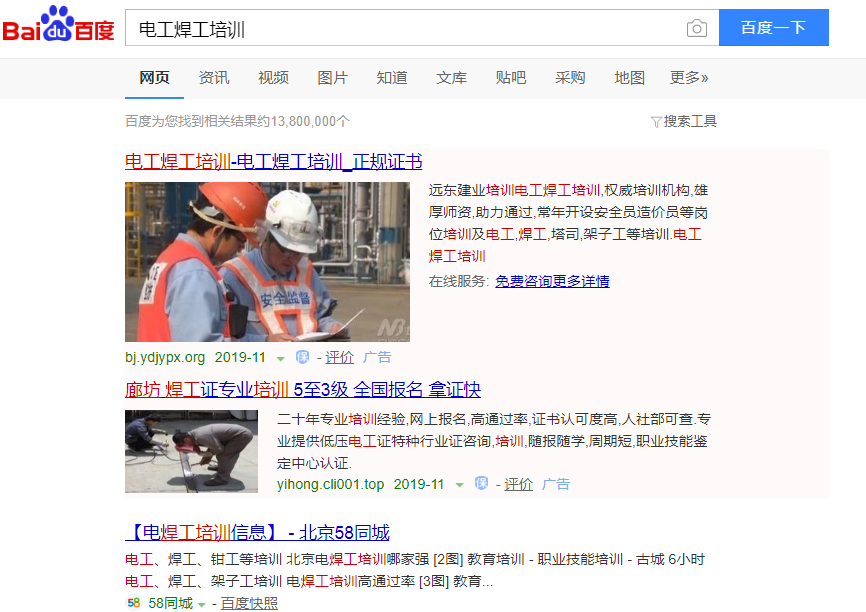
Task: Click the 保 badge after yihong.cli001.top
Action: [x=481, y=484]
